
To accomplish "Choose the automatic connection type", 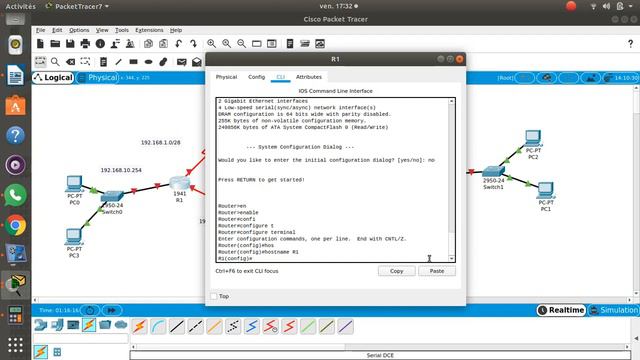I will [140, 327].
